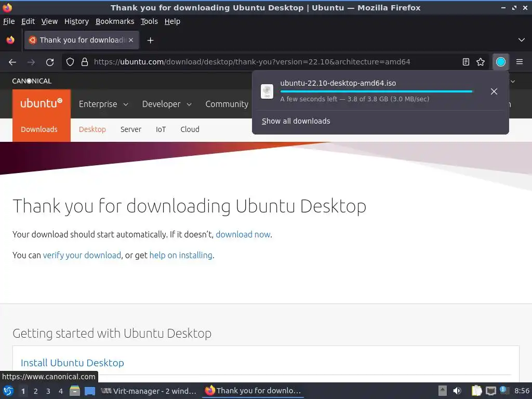Click the Firefox View icon in tab bar
The height and width of the screenshot is (399, 532).
(x=10, y=40)
